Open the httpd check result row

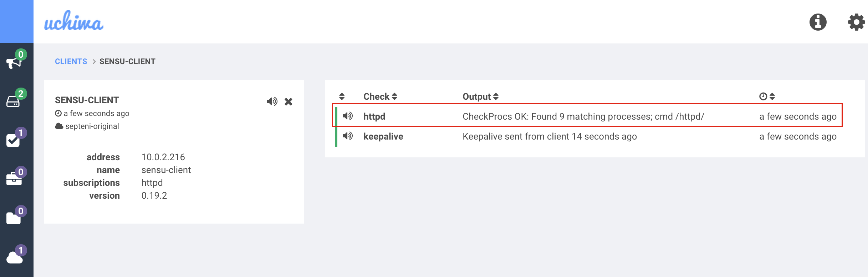pyautogui.click(x=583, y=116)
